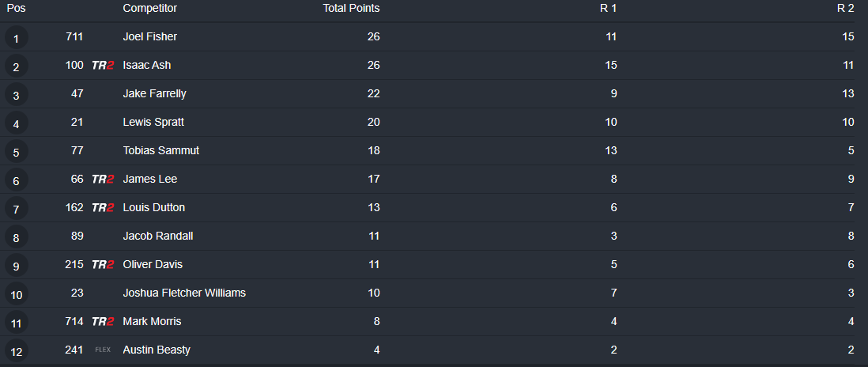Click the Competitor column header
The height and width of the screenshot is (367, 868).
[150, 9]
